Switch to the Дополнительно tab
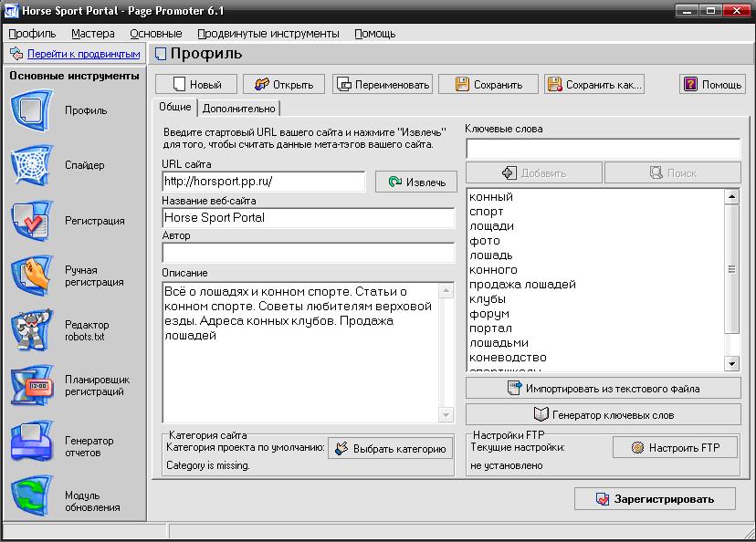Viewport: 756px width, 542px height. point(239,108)
